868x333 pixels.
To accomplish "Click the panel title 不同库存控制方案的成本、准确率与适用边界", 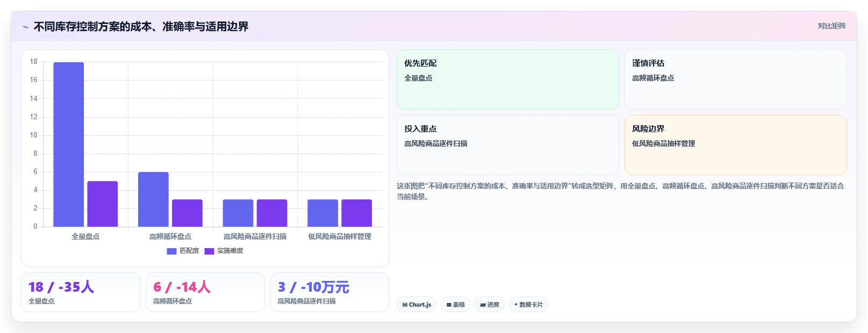I will [x=141, y=27].
